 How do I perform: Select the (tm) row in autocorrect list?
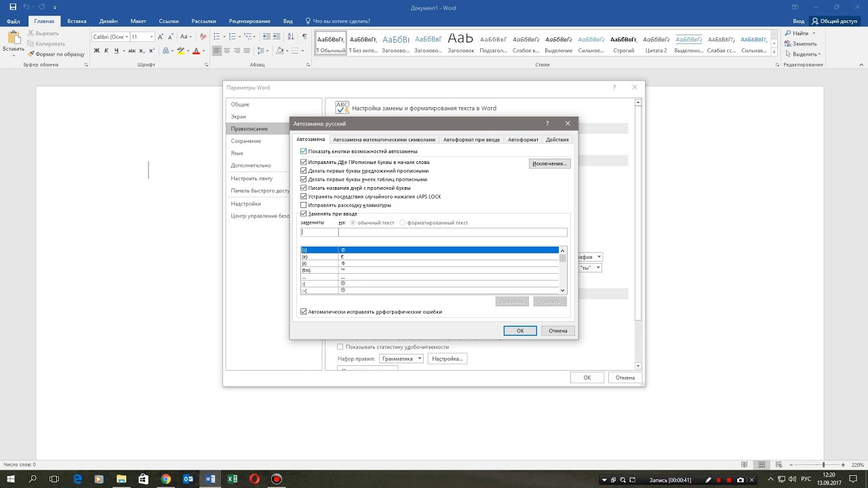click(x=429, y=270)
